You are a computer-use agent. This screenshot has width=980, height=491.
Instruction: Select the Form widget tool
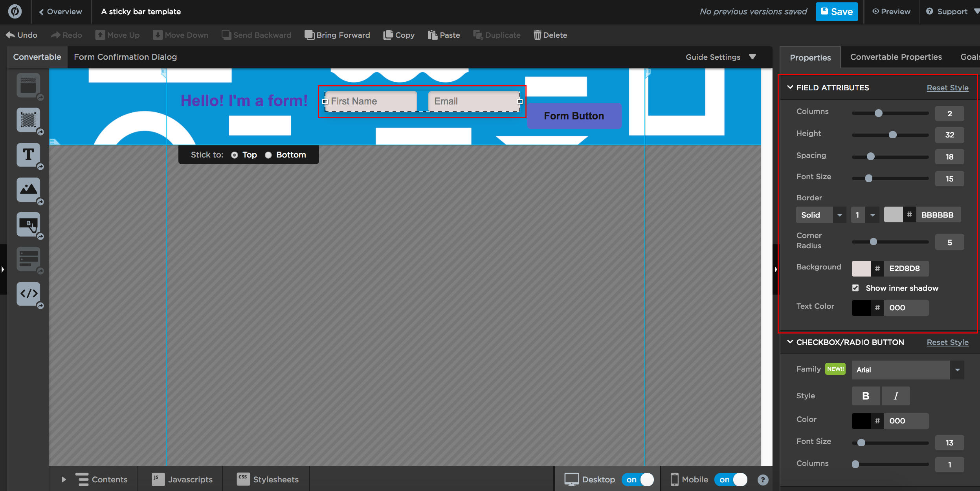(x=28, y=259)
